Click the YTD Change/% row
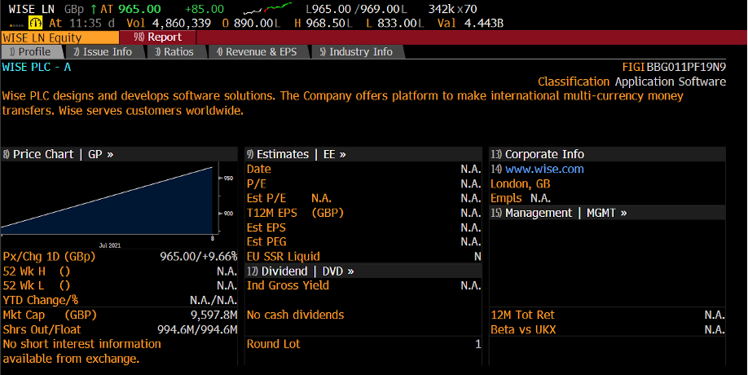Screen dimensions: 748x375 coord(119,300)
